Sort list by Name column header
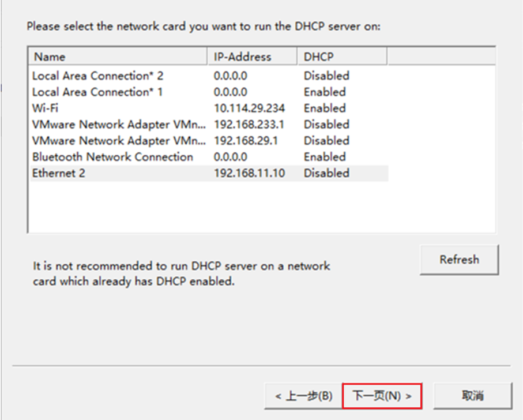523x420 pixels. tap(118, 57)
